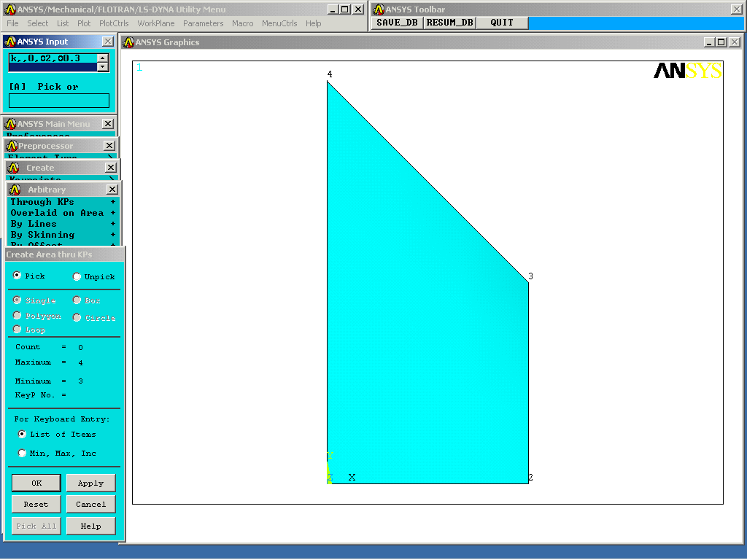
Task: Open the File menu
Action: click(x=12, y=23)
